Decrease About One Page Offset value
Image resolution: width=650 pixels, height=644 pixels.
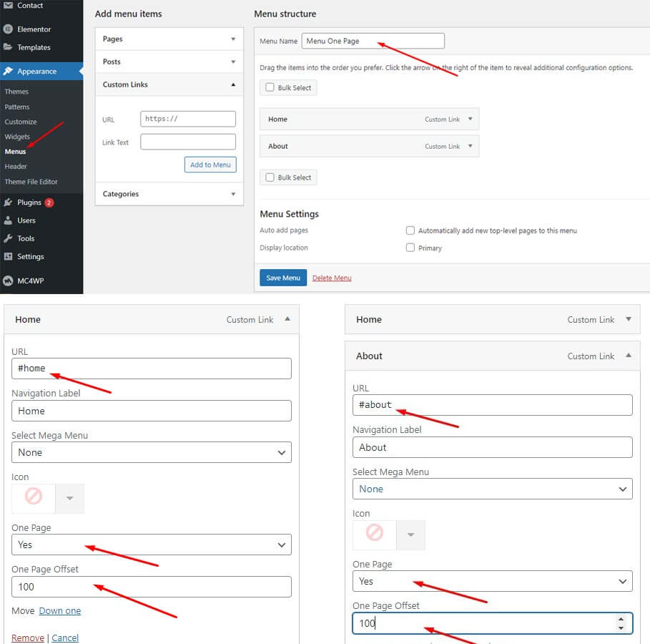[621, 628]
